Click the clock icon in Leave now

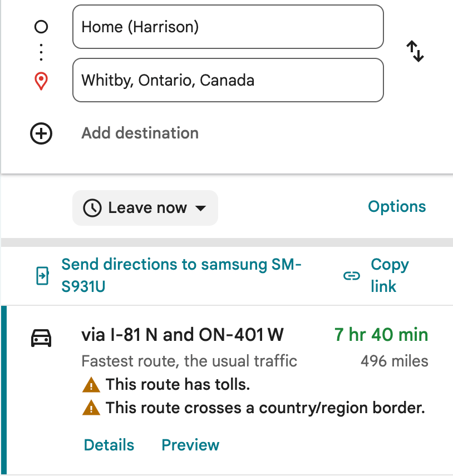(x=92, y=209)
